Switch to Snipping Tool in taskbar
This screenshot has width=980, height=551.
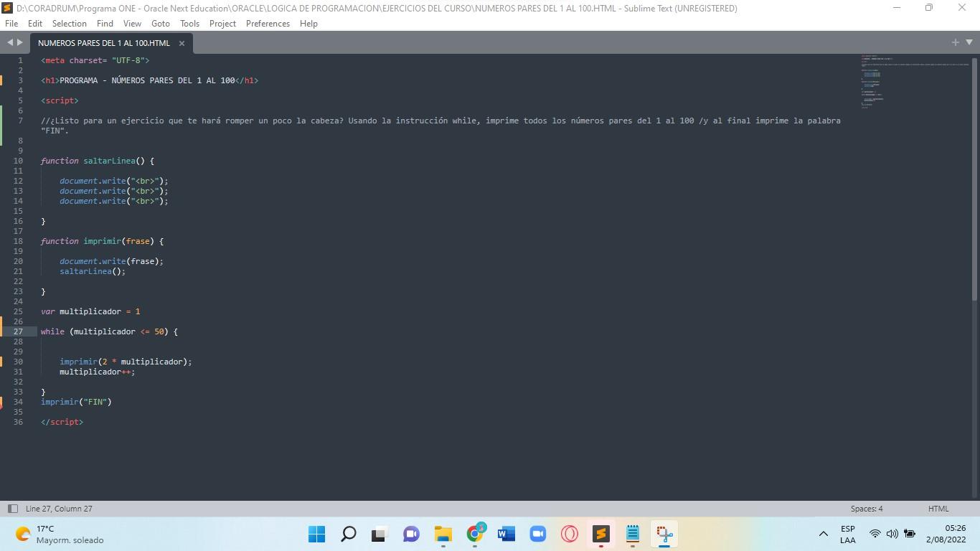point(664,534)
